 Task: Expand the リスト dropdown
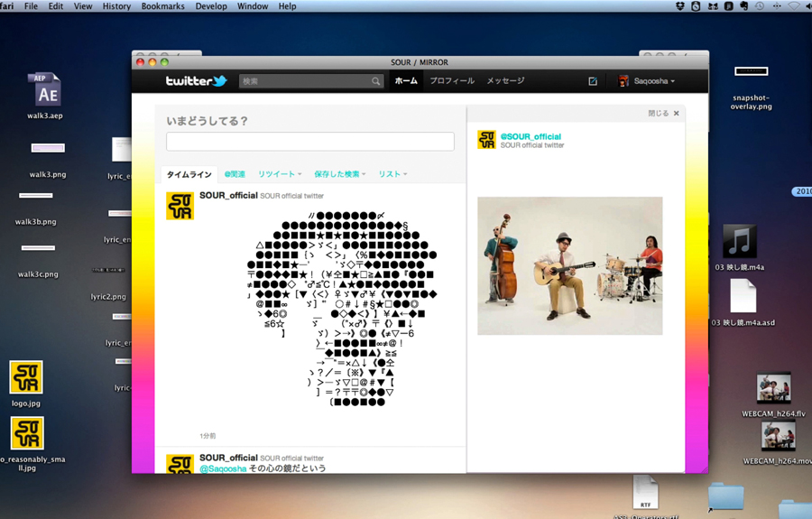(392, 174)
